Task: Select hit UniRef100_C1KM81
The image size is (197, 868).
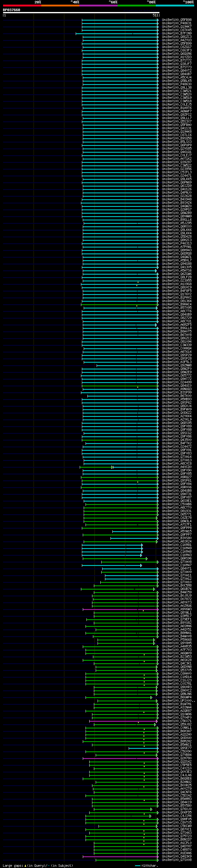Action: point(177,545)
